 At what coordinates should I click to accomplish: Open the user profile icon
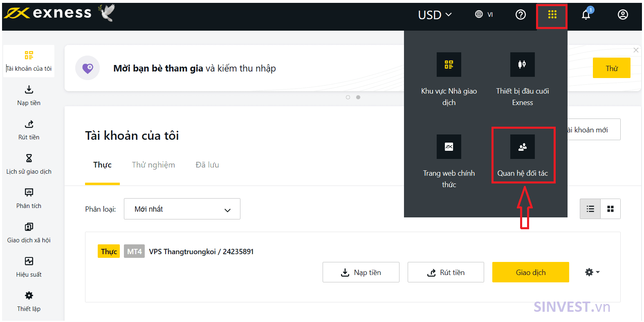pyautogui.click(x=623, y=15)
